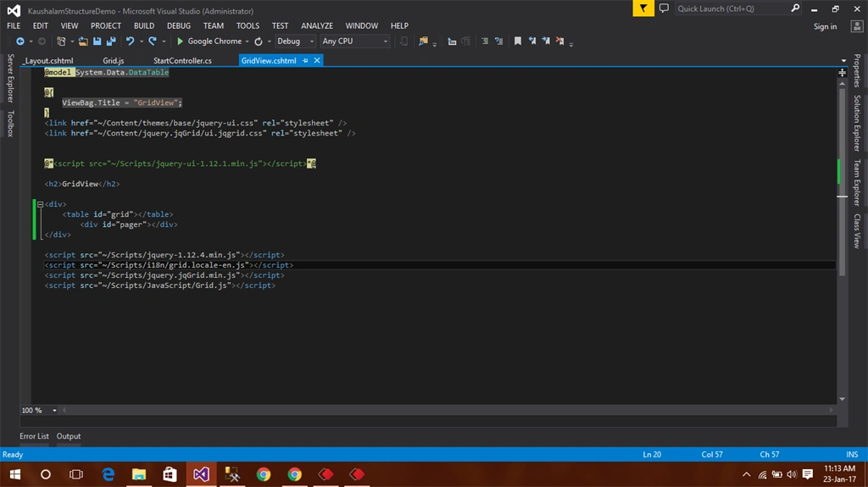Start debugging with the green play icon
Screen dimensions: 868x487
point(180,41)
